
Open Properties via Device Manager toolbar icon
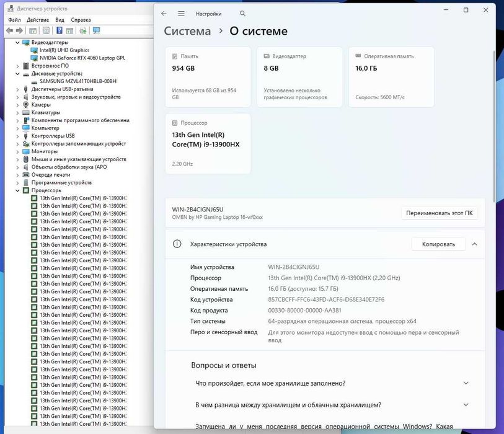pos(46,30)
